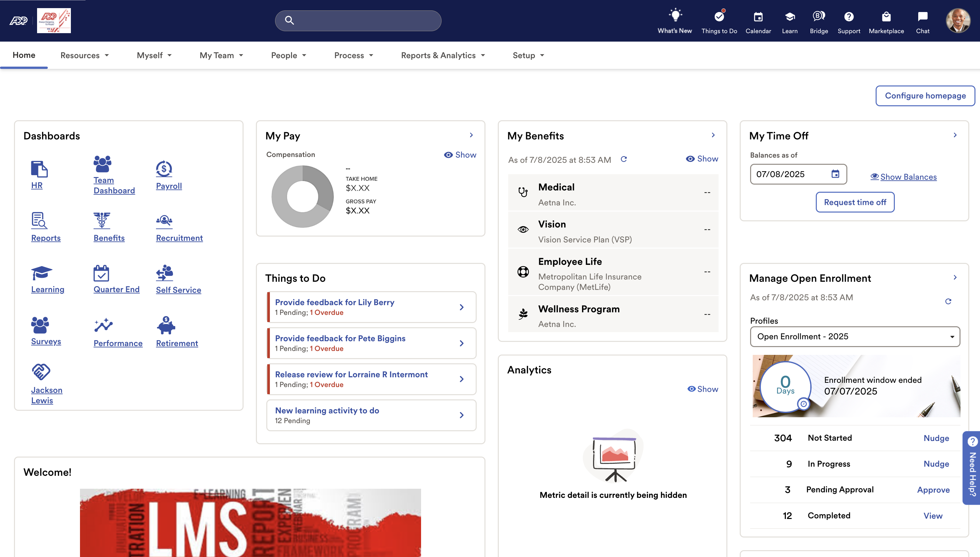This screenshot has width=980, height=557.
Task: Show hidden Analytics metrics
Action: 703,389
